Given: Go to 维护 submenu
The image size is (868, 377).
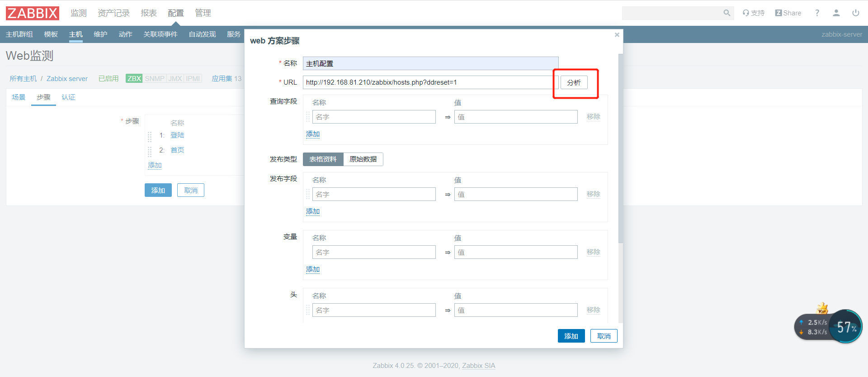Looking at the screenshot, I should coord(100,34).
